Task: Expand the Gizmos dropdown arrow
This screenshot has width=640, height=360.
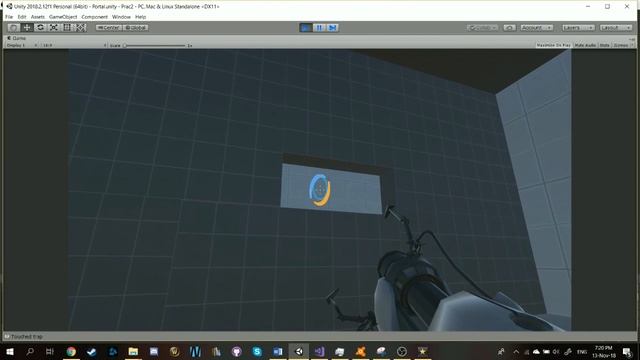Action: pyautogui.click(x=632, y=45)
